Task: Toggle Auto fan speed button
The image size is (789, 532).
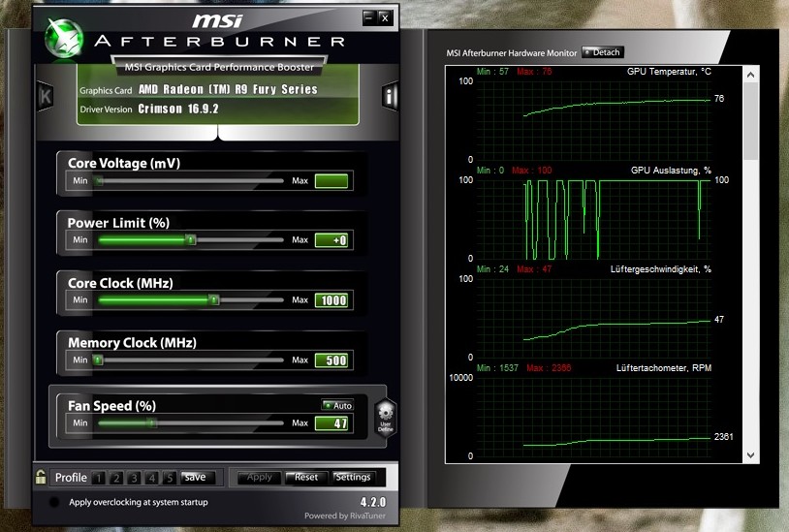Action: (x=337, y=405)
